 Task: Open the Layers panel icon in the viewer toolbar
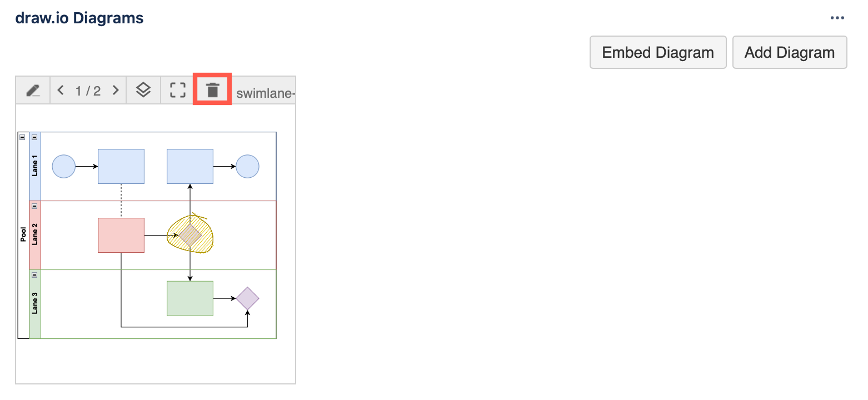[x=143, y=89]
